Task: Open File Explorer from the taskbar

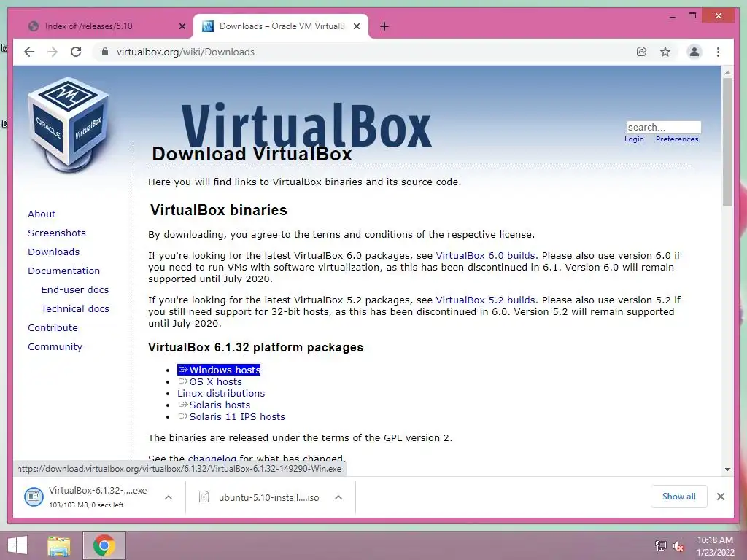Action: pyautogui.click(x=59, y=545)
